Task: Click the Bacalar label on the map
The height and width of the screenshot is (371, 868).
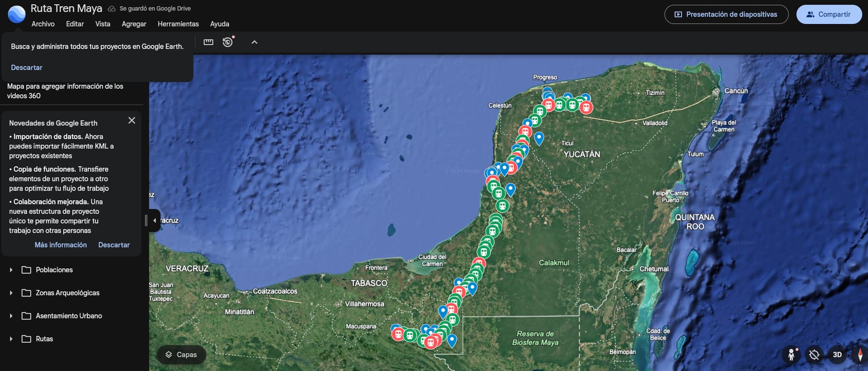Action: click(626, 250)
